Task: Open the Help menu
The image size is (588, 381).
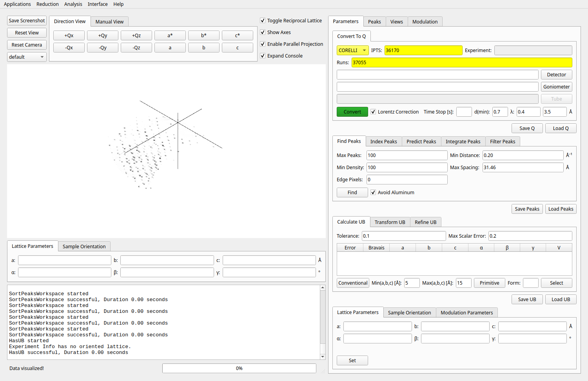Action: pos(118,4)
